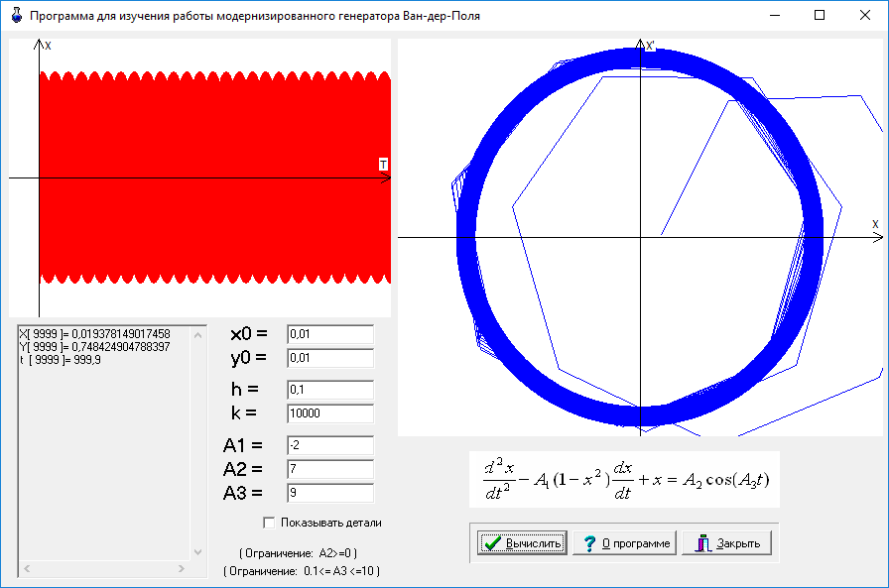Select the t [ 9999 ]= 999,9 line
Viewport: 889px width, 588px height.
[61, 360]
